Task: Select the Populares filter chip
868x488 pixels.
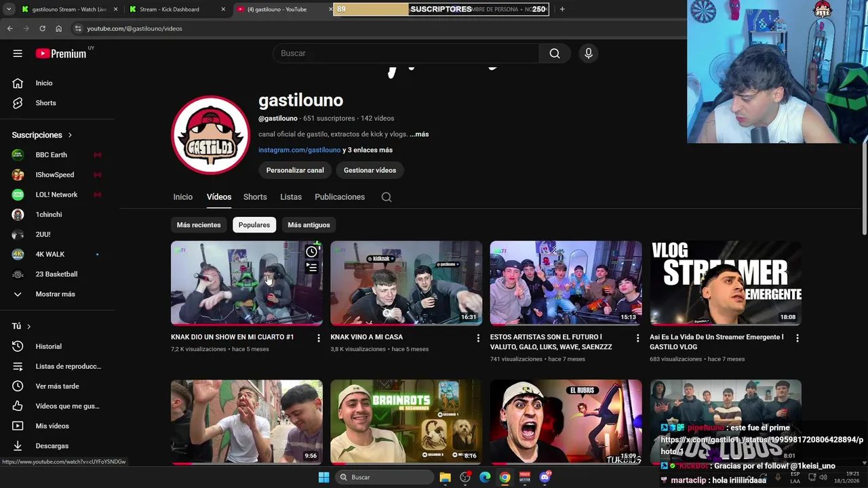Action: click(254, 225)
